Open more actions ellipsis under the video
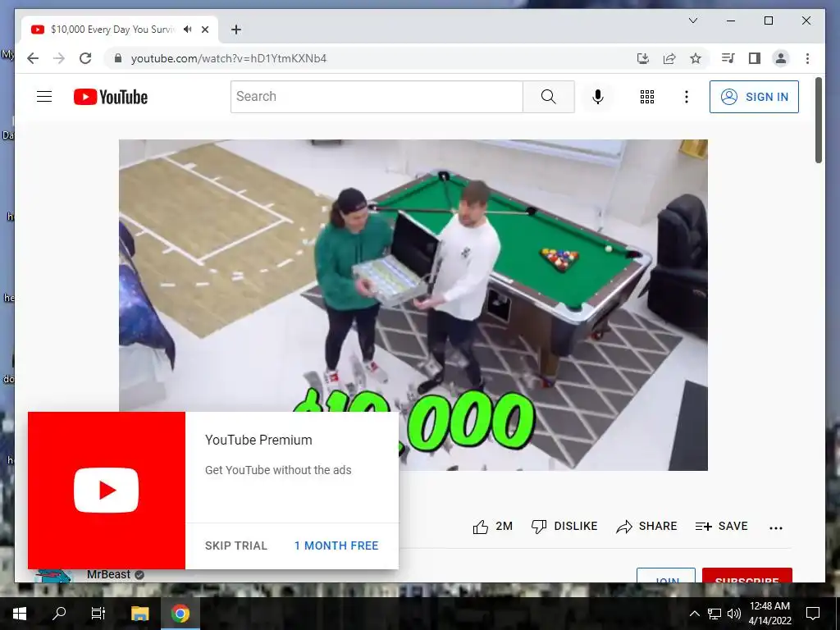840x630 pixels. tap(776, 527)
